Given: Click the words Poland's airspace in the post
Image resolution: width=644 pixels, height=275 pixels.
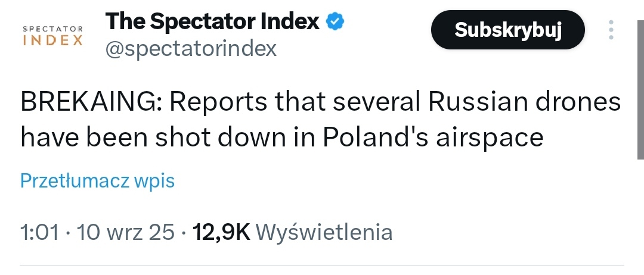Looking at the screenshot, I should [x=434, y=137].
